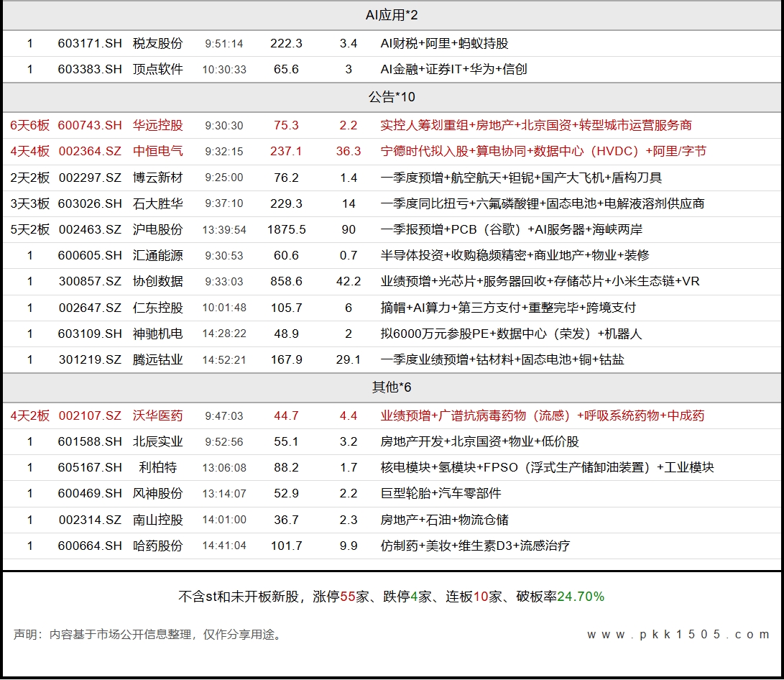Select stock name 顶点软件
The height and width of the screenshot is (680, 784).
(158, 69)
